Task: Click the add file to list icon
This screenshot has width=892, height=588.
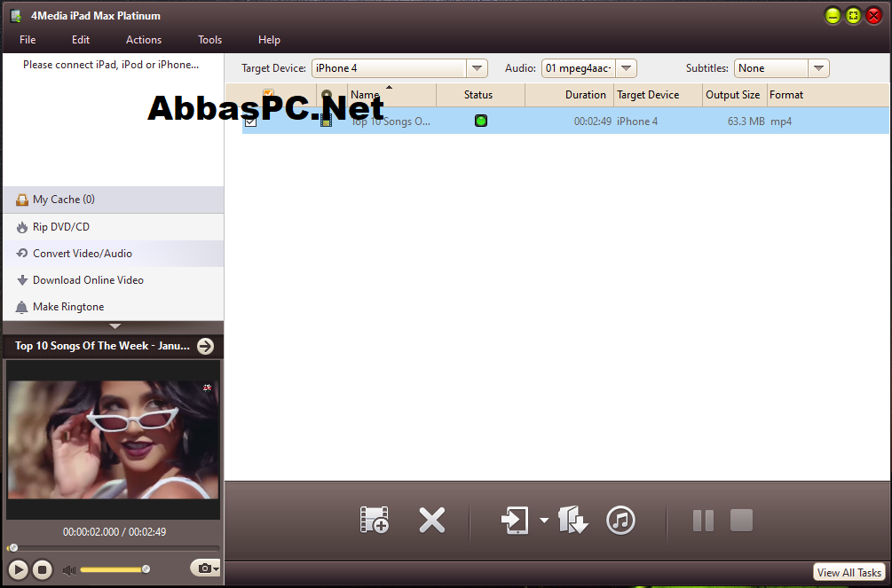Action: [x=375, y=520]
